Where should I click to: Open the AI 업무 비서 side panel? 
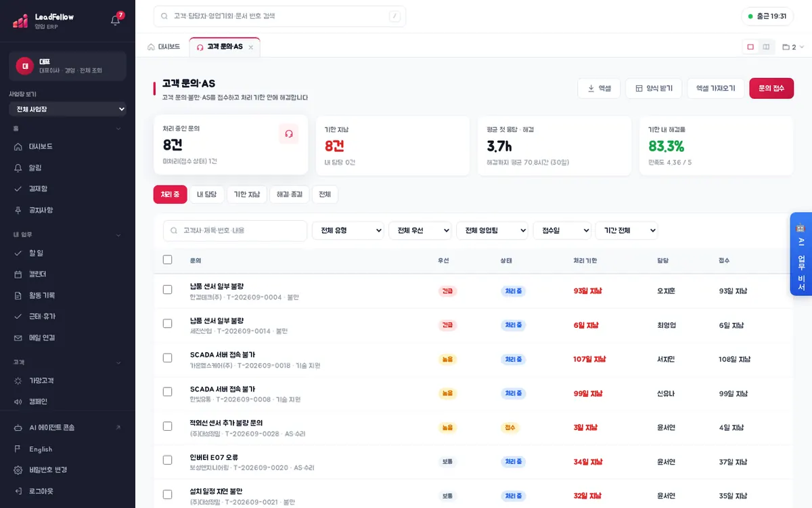coord(801,255)
